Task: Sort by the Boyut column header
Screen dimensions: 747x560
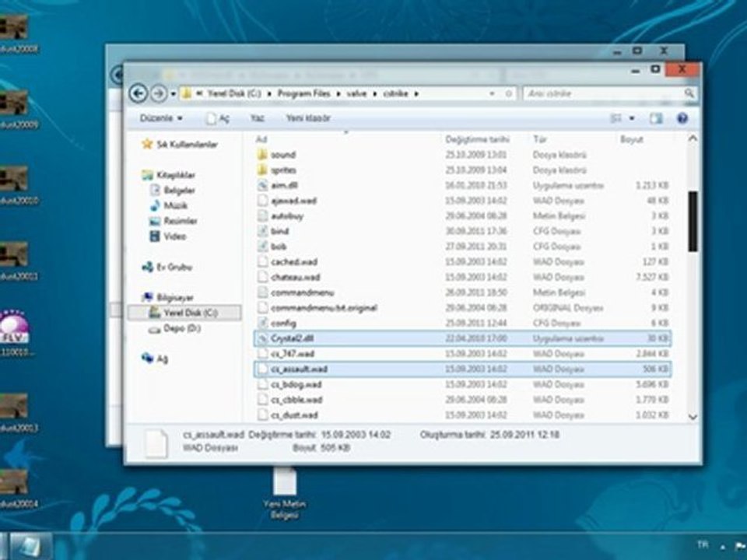Action: pyautogui.click(x=632, y=139)
